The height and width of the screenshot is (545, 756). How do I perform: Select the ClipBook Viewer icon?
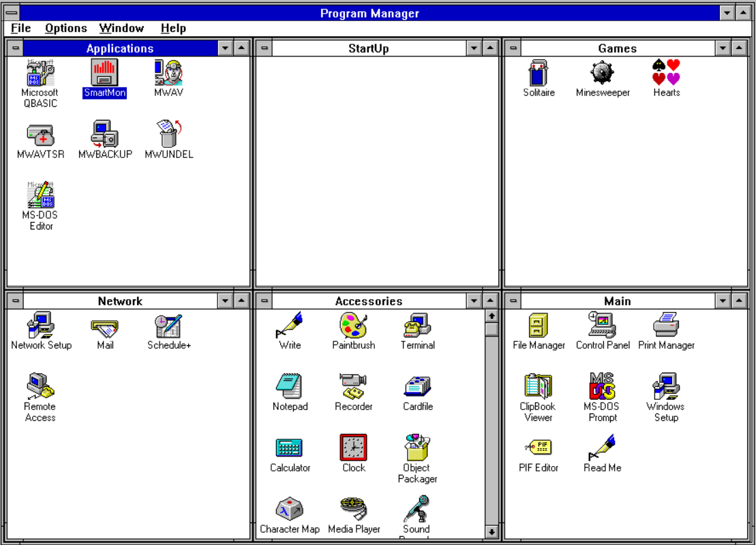click(x=538, y=386)
